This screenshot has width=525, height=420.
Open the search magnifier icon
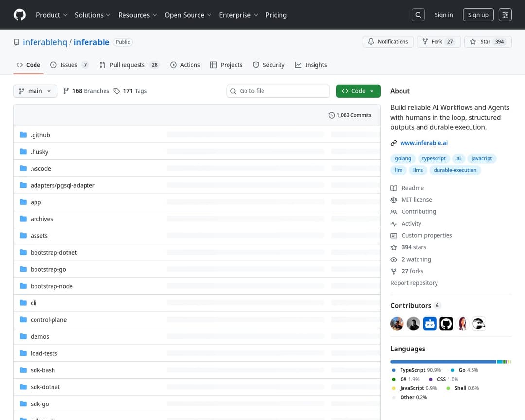(418, 15)
